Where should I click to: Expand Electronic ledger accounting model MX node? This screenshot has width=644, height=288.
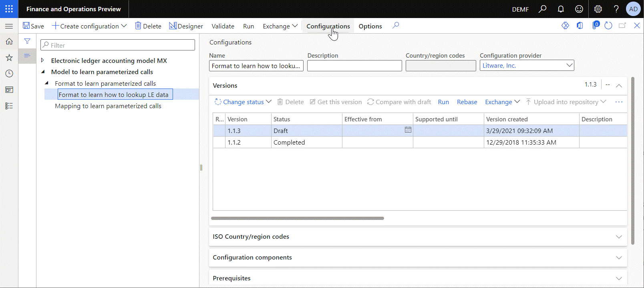pos(42,60)
